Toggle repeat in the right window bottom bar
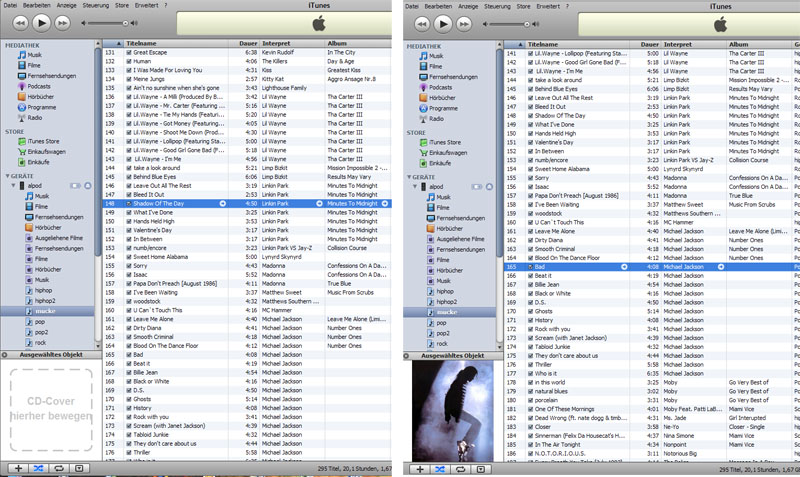The width and height of the screenshot is (800, 477). click(x=460, y=469)
